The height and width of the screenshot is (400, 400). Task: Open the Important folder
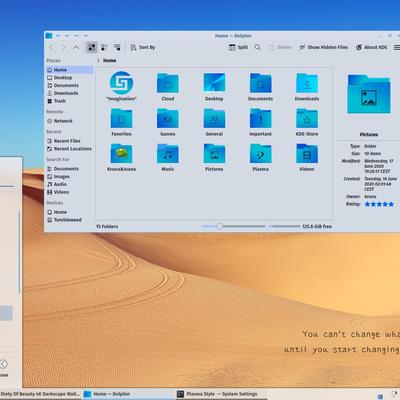(x=260, y=121)
